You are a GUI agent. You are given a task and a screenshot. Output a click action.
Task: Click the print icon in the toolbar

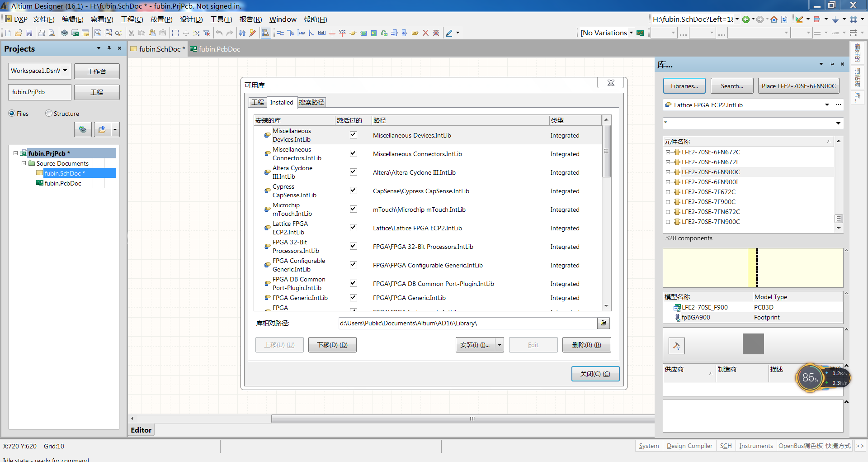(42, 33)
